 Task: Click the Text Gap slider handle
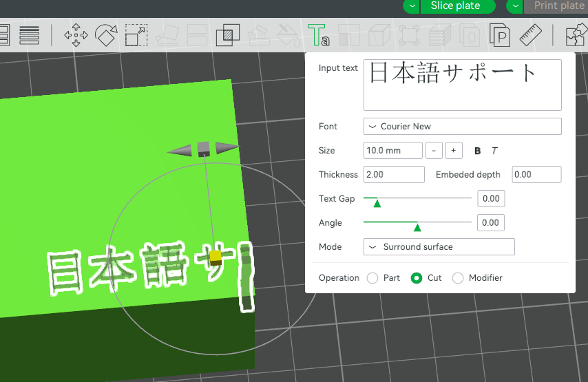[x=377, y=204]
